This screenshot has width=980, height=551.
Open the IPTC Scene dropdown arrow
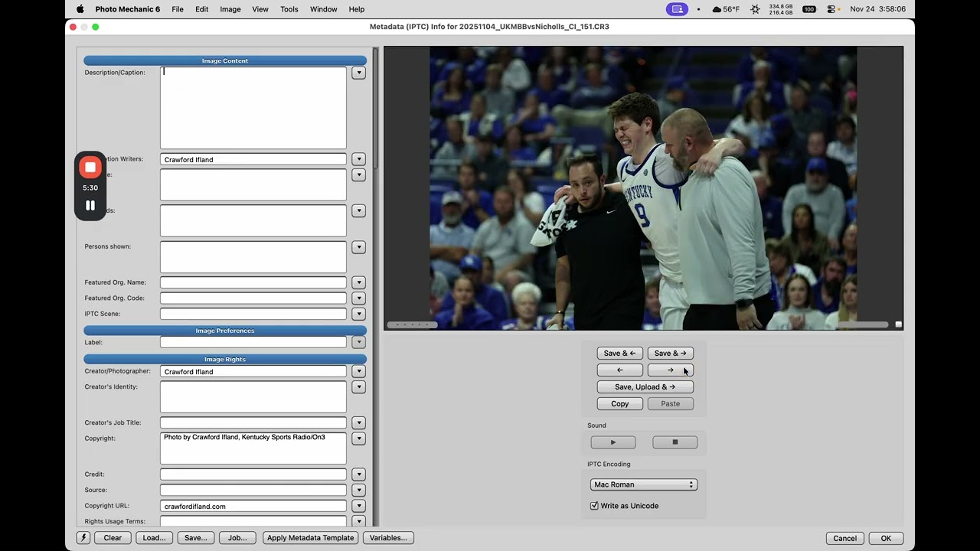[358, 314]
